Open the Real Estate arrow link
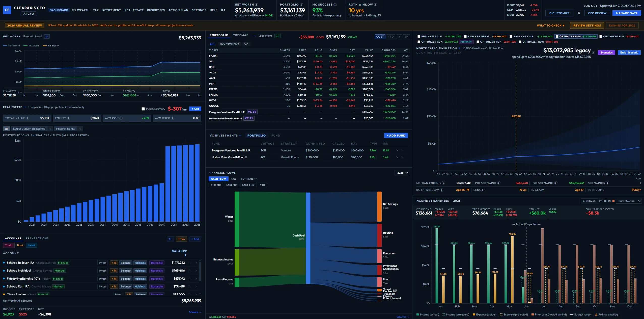644x319 pixels. point(24,107)
